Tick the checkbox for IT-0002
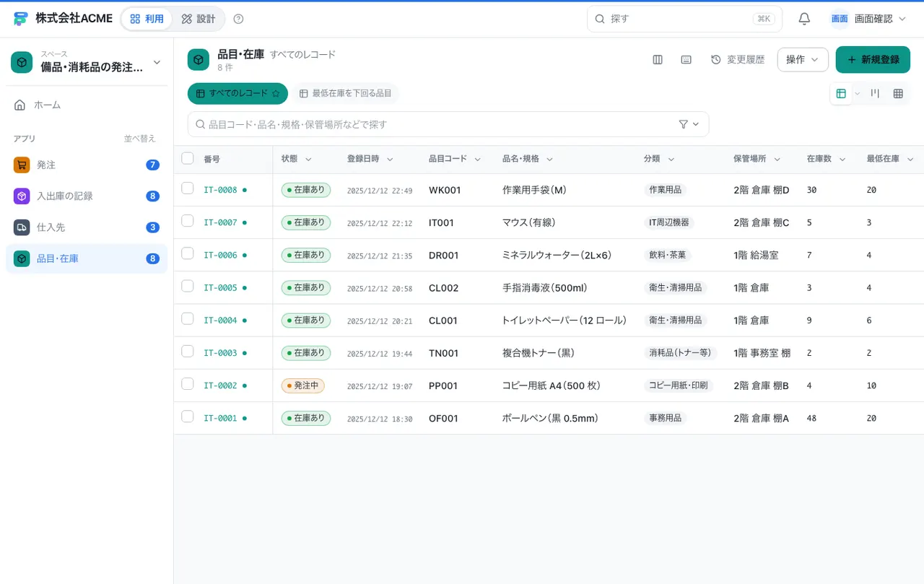This screenshot has width=924, height=584. coord(188,384)
